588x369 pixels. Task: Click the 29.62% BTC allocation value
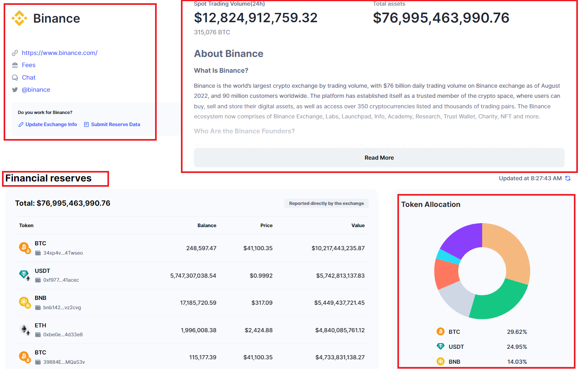click(517, 332)
